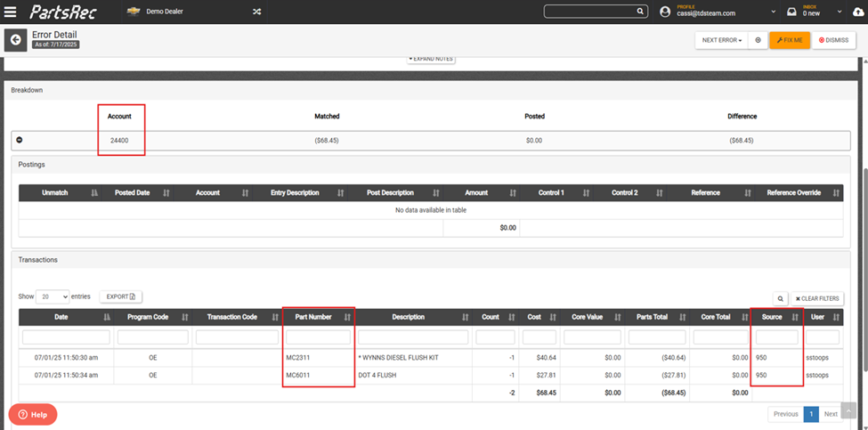Click the DOT 4 FLUSH description
The width and height of the screenshot is (868, 430).
click(x=377, y=375)
